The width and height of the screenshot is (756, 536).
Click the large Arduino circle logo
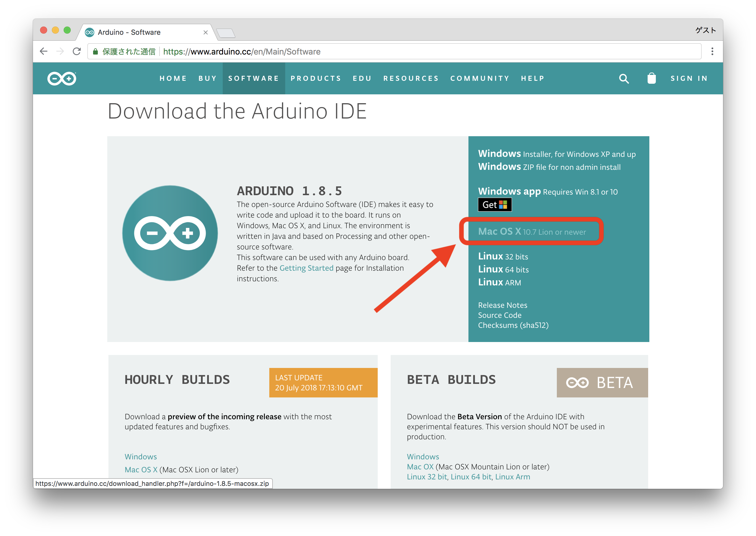pyautogui.click(x=170, y=233)
